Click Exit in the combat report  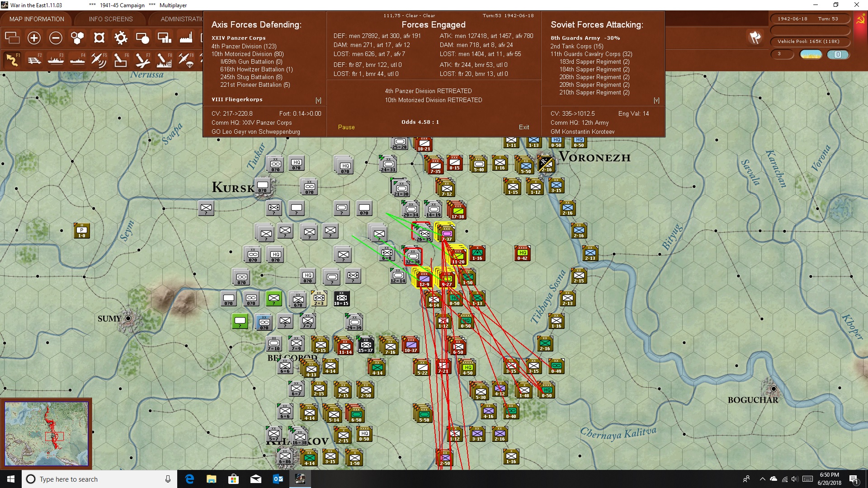[524, 127]
